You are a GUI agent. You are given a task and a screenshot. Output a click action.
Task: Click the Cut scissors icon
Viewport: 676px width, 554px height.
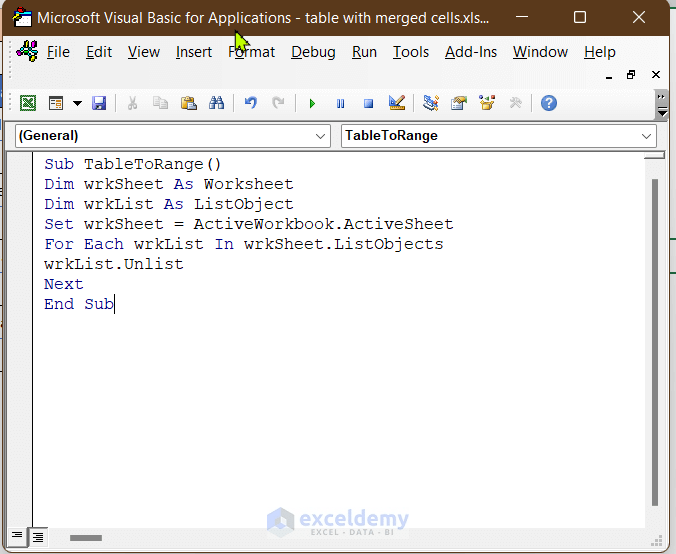click(x=132, y=103)
